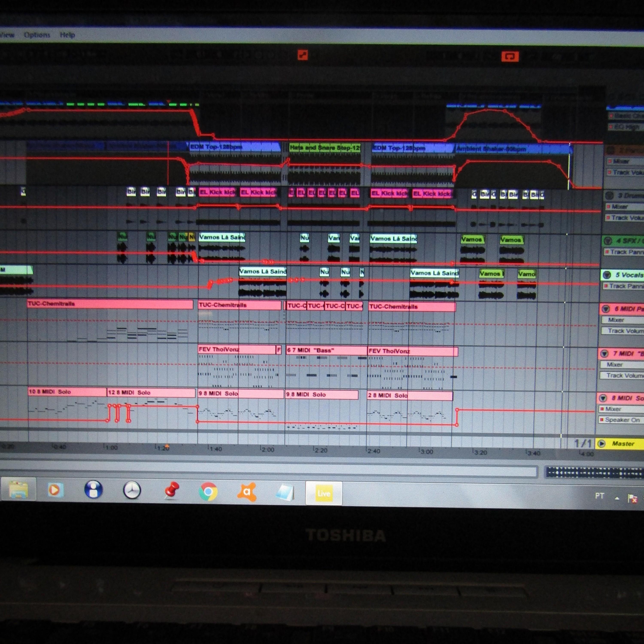Click the orange Back to Arrangement button

(303, 55)
